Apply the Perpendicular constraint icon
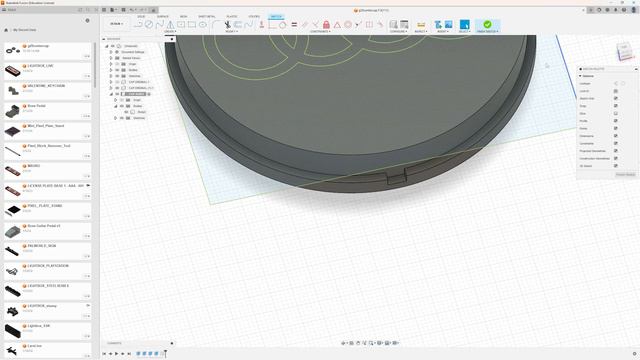Screen dimensions: 640x360 (x=316, y=25)
